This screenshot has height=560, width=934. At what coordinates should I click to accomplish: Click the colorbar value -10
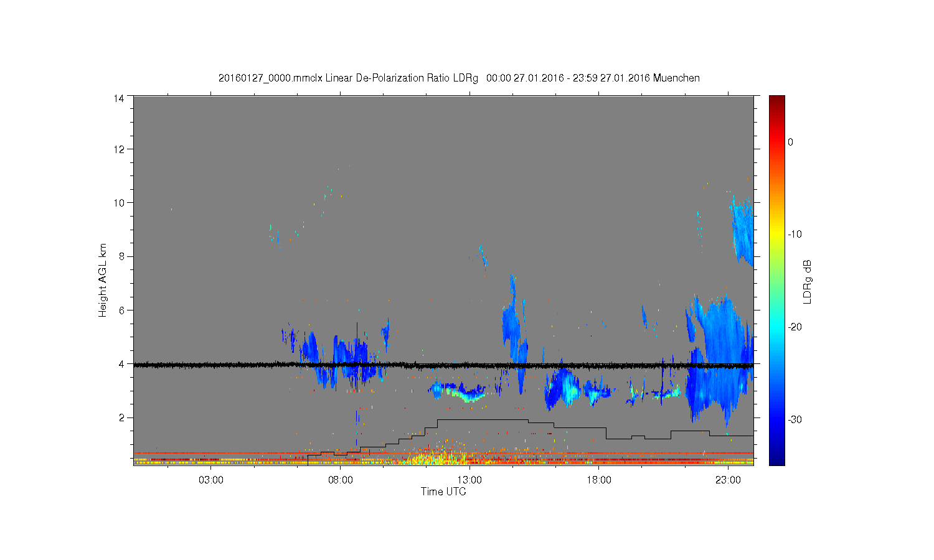[x=795, y=235]
